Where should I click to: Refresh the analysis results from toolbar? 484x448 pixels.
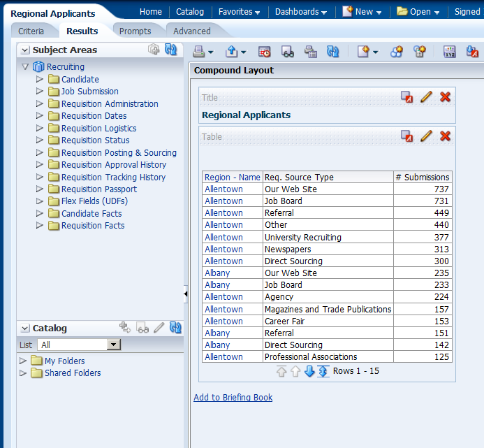coord(332,51)
